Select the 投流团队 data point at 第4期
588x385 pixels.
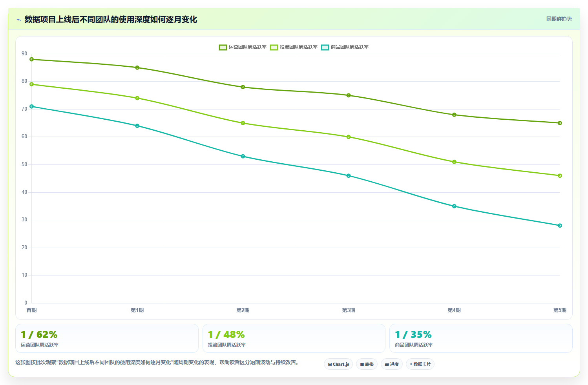point(454,162)
